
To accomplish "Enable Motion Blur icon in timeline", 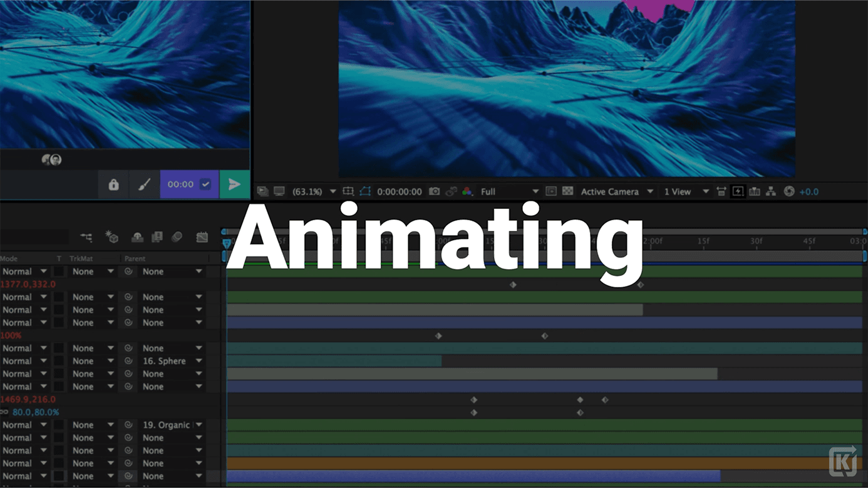I will pyautogui.click(x=177, y=237).
